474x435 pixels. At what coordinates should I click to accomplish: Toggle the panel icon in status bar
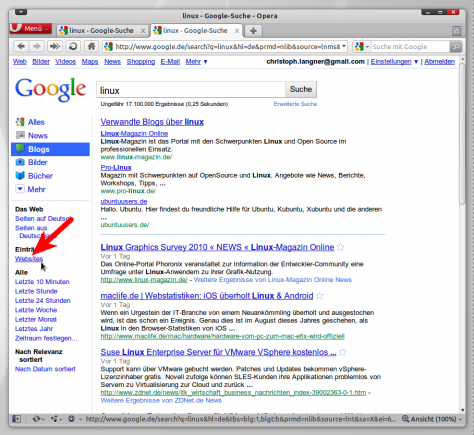[17, 419]
